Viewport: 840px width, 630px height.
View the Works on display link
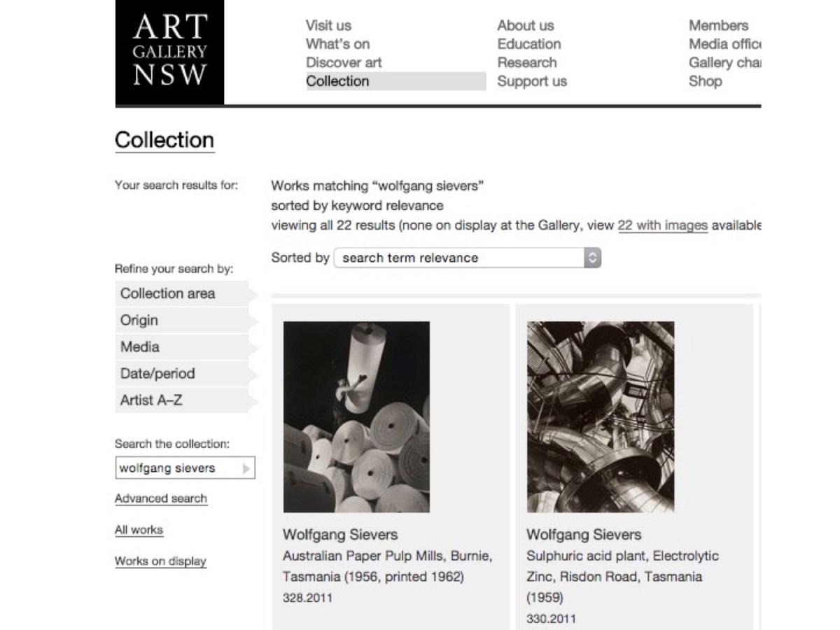[x=160, y=561]
